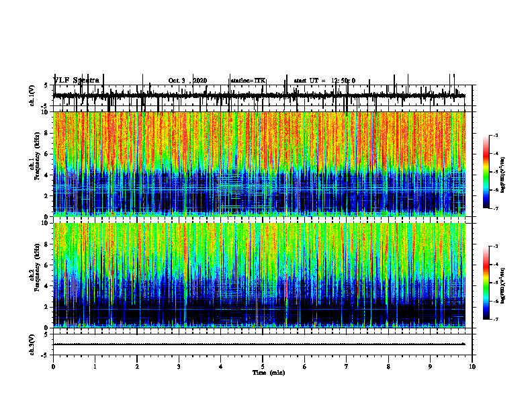The height and width of the screenshot is (411, 532).
Task: Click time axis tick label "2"
Action: (x=137, y=367)
